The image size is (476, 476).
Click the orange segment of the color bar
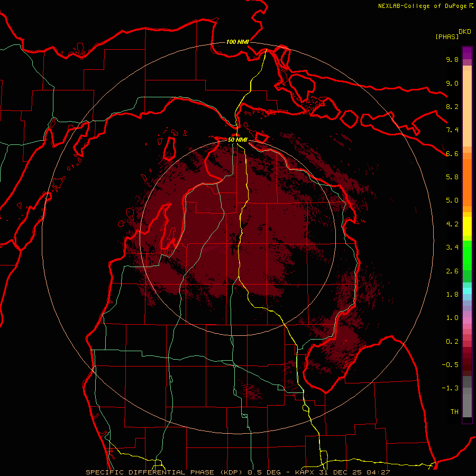pos(467,182)
